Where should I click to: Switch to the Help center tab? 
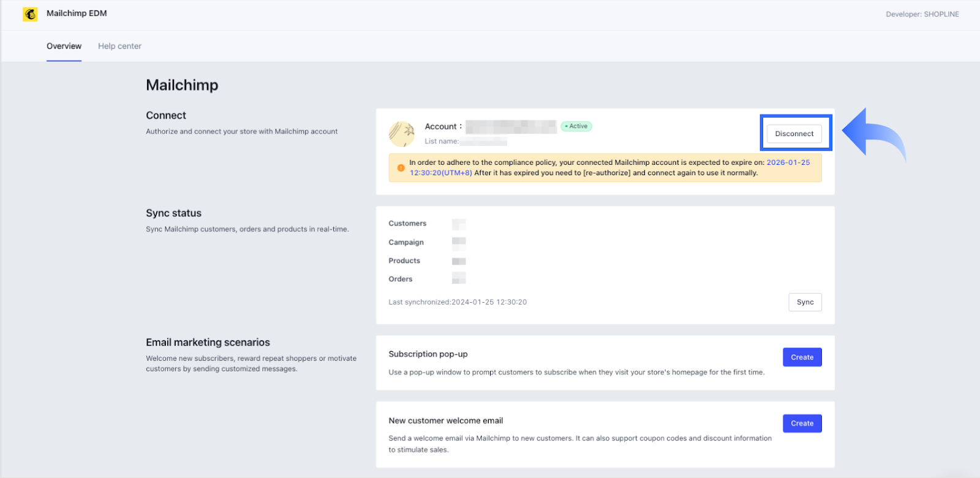(119, 46)
